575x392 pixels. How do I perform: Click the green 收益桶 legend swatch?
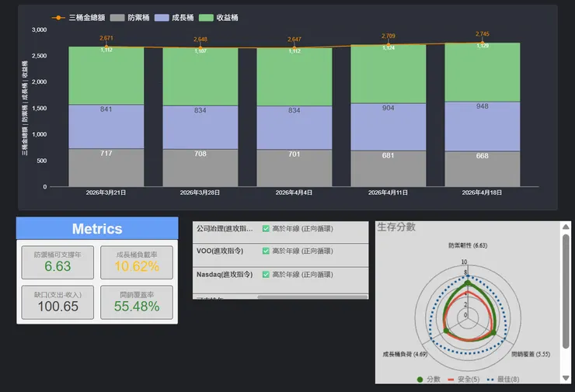click(206, 18)
